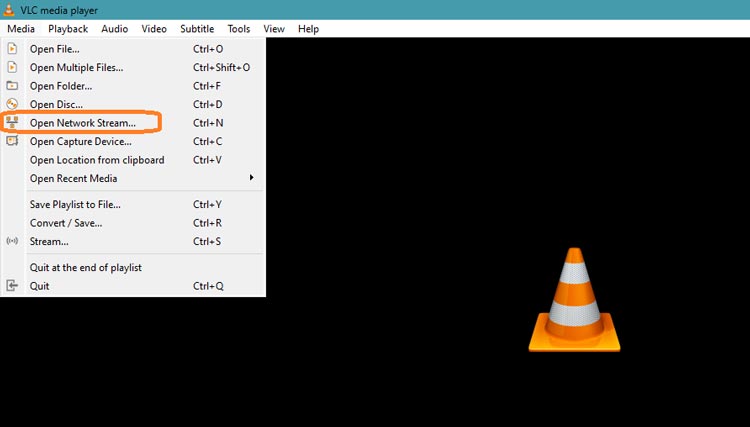Click the Ctrl+Shift+O shortcut text
The image size is (750, 427).
pos(221,67)
